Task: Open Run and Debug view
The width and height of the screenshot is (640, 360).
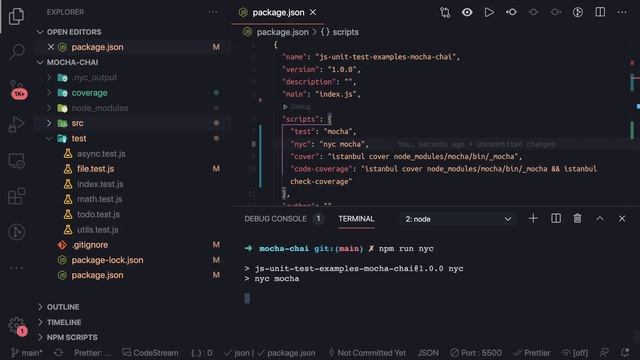Action: coord(17,124)
